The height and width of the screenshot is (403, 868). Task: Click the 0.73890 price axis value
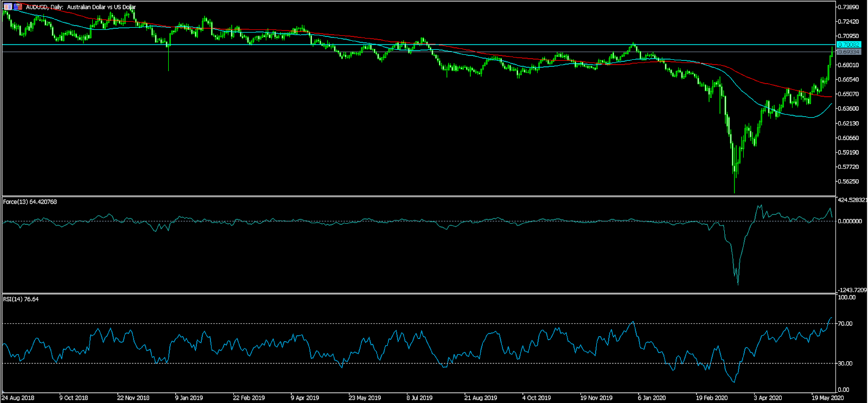(848, 7)
